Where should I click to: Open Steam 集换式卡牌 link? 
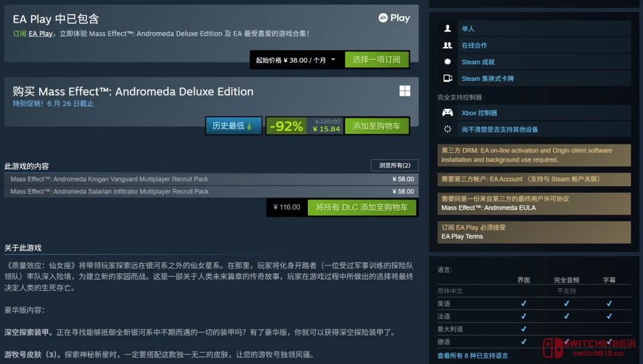[x=488, y=79]
